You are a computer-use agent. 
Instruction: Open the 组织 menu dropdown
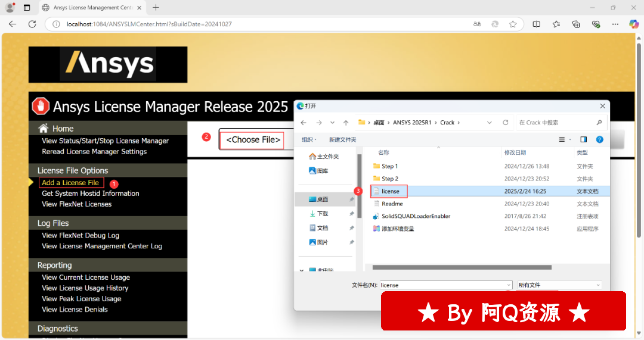[309, 140]
